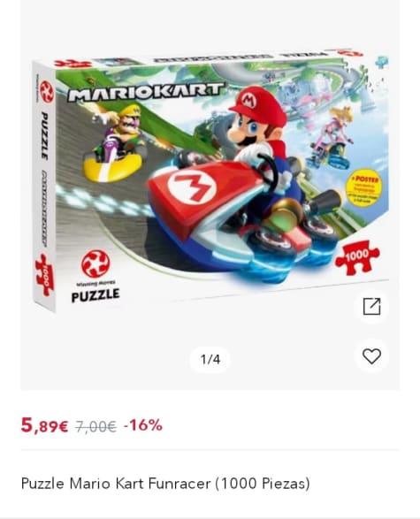Click the MARIOKART logo on box

(x=146, y=92)
